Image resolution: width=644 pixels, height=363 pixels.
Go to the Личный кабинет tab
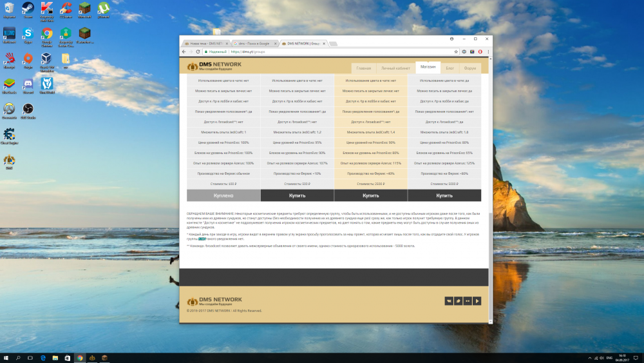click(395, 68)
